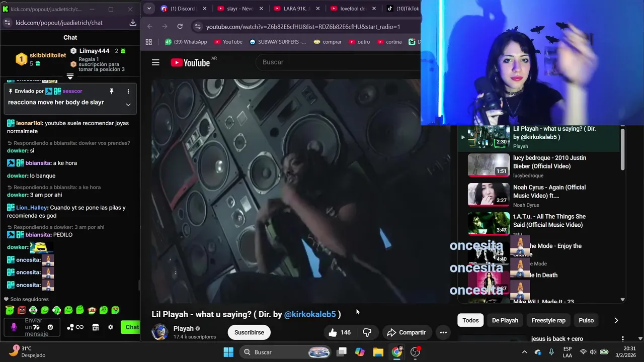The width and height of the screenshot is (644, 362).
Task: Open Chrome tab search dropdown
Action: 149,9
